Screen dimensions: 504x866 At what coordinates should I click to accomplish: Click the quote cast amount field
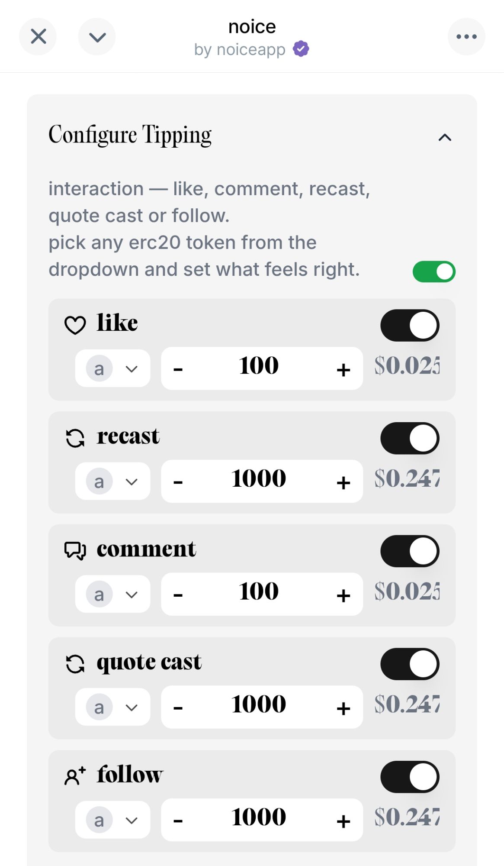coord(259,705)
